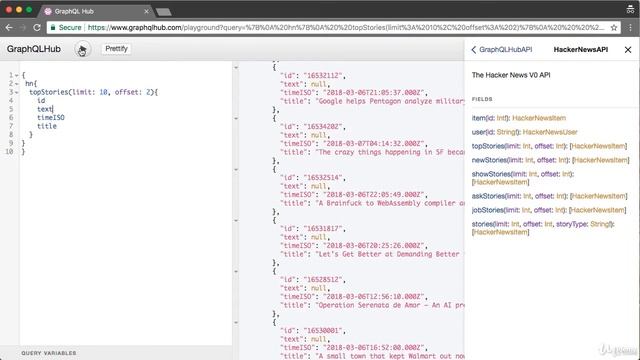The height and width of the screenshot is (360, 640).
Task: Click the Secure site info indicator
Action: point(66,28)
